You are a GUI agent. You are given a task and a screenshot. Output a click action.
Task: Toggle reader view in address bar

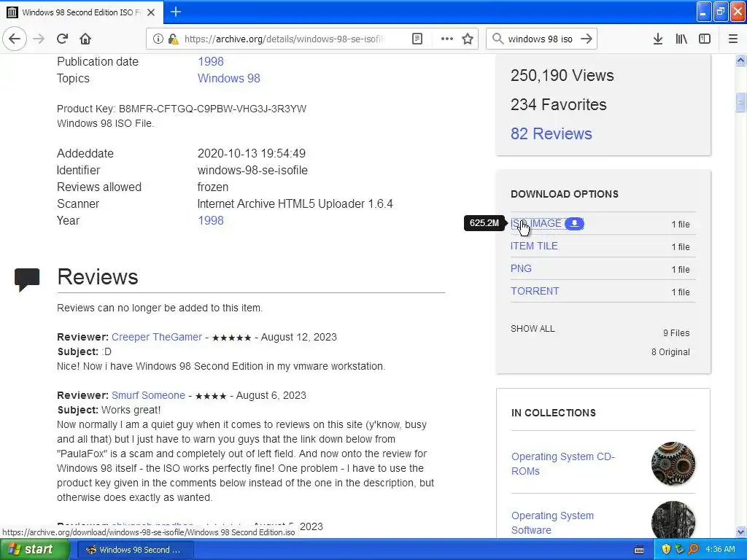tap(417, 39)
